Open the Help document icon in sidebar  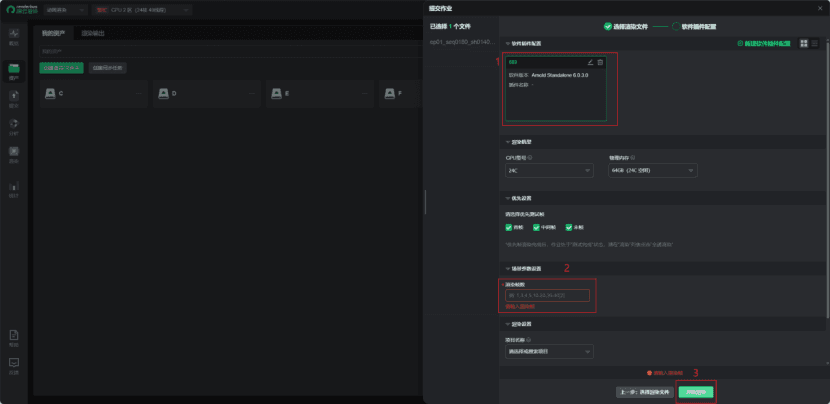[14, 335]
